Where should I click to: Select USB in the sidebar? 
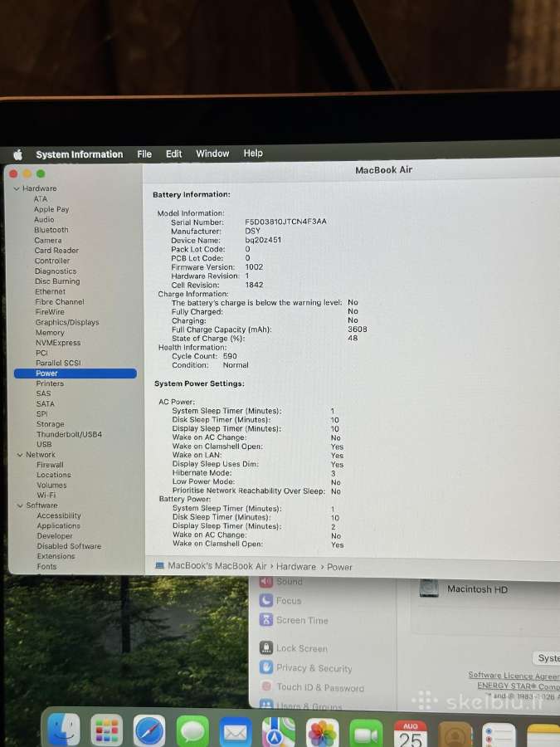pyautogui.click(x=44, y=445)
